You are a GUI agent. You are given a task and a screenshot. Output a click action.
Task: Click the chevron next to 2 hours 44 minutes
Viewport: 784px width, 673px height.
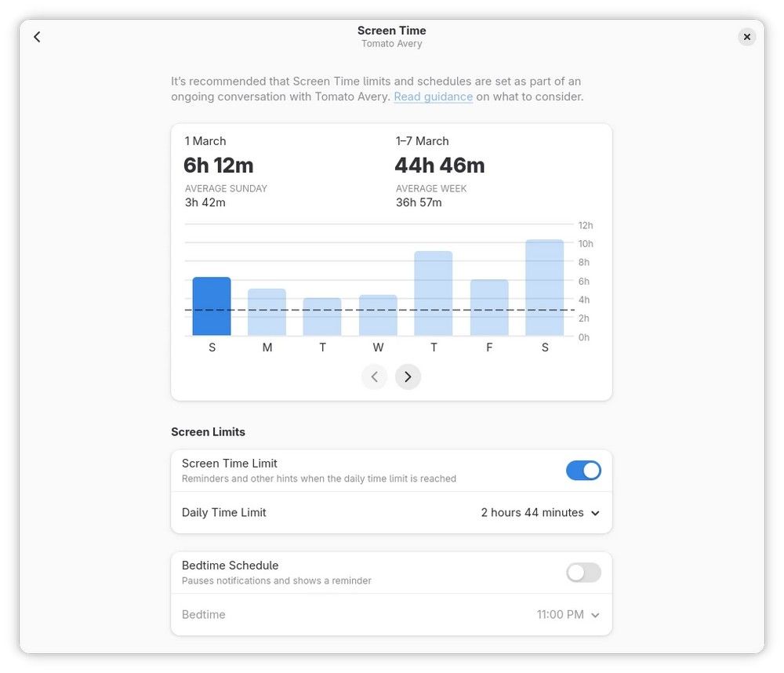[x=595, y=512]
